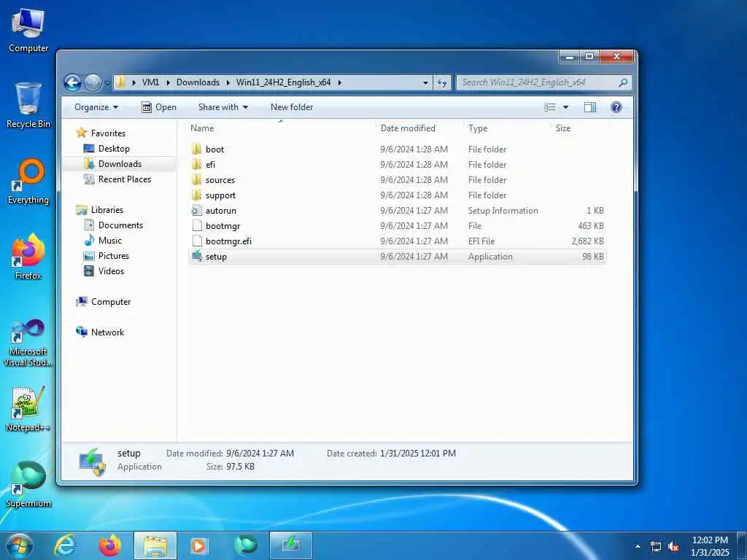Click the New folder button
747x560 pixels.
[x=292, y=107]
